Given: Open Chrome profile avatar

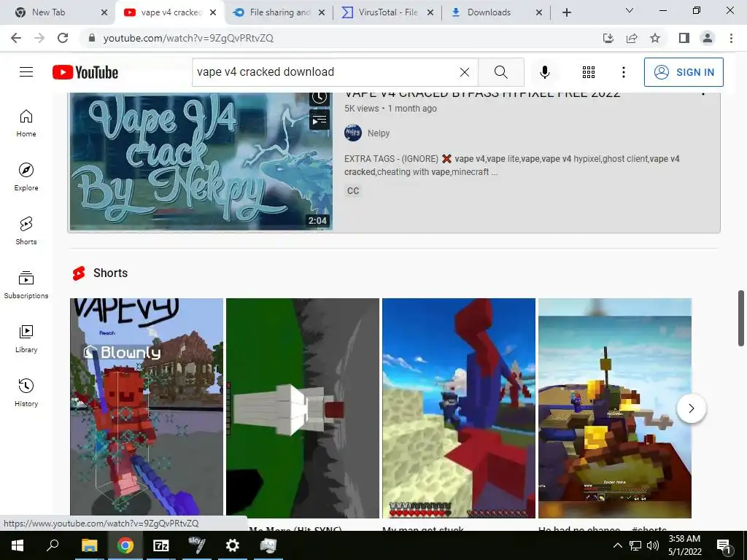Looking at the screenshot, I should [x=708, y=38].
